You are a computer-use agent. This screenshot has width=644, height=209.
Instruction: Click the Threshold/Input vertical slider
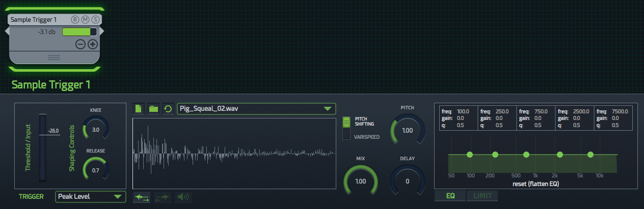(42, 147)
